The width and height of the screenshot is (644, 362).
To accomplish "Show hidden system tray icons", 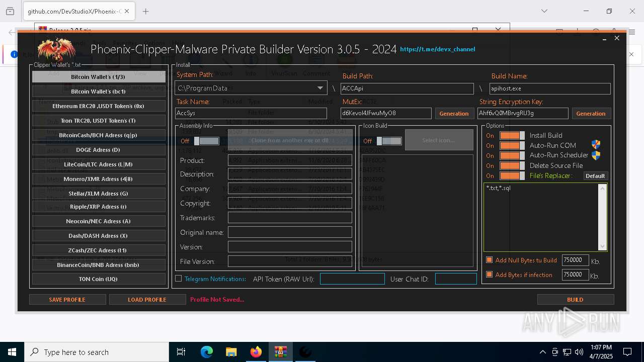I will [x=542, y=352].
